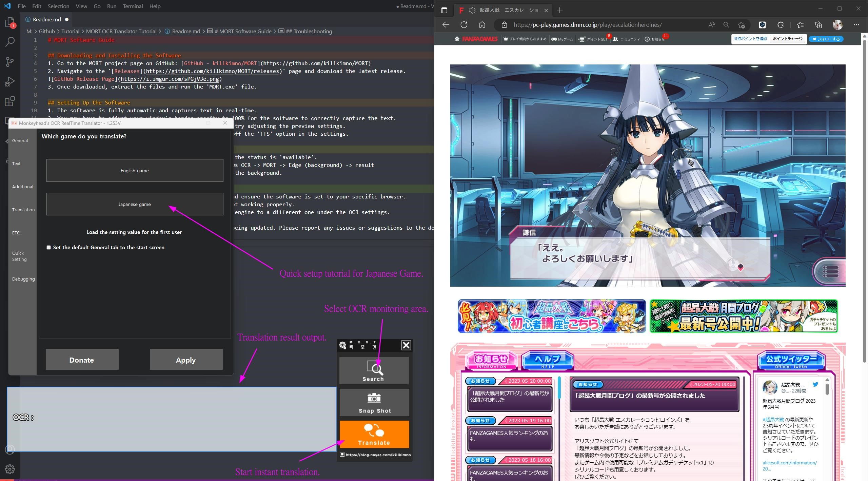Click the browser Read Aloud icon
Viewport: 868px width, 481px height.
(711, 25)
